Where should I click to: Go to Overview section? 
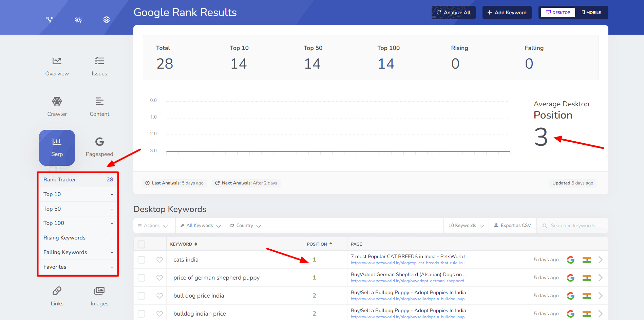click(57, 67)
